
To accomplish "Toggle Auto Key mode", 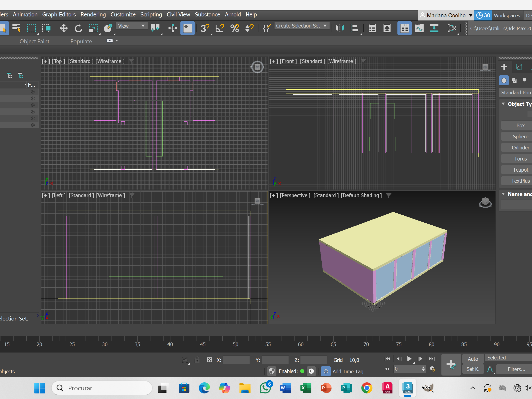I will tap(473, 359).
